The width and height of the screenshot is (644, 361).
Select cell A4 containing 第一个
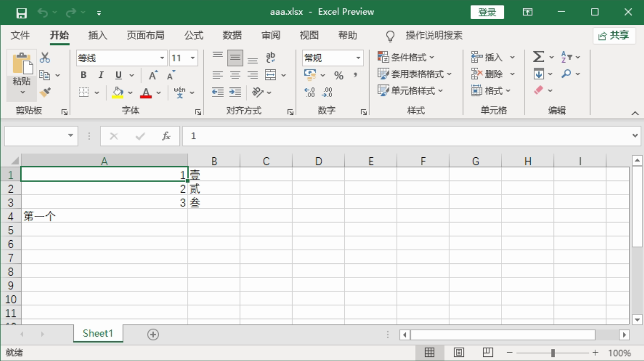(104, 216)
